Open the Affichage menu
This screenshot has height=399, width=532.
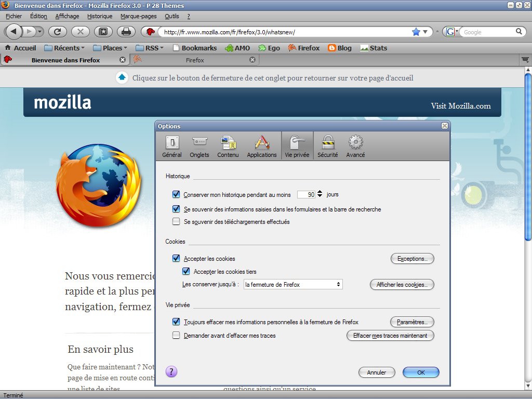(x=67, y=16)
